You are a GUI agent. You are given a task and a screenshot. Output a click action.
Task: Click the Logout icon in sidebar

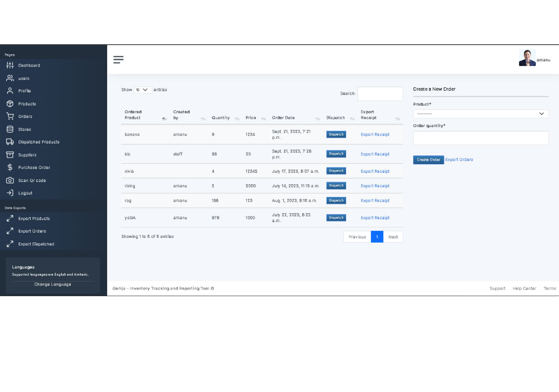click(x=10, y=193)
